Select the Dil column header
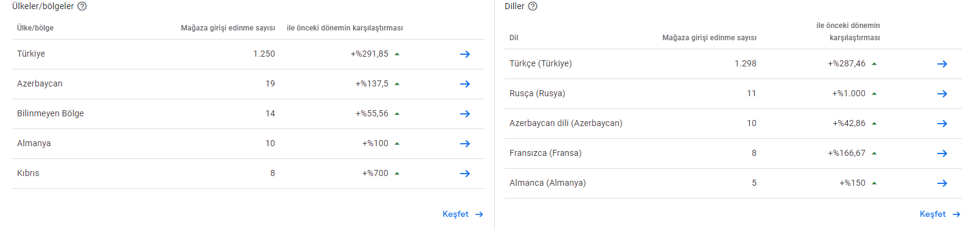980x229 pixels. 514,38
